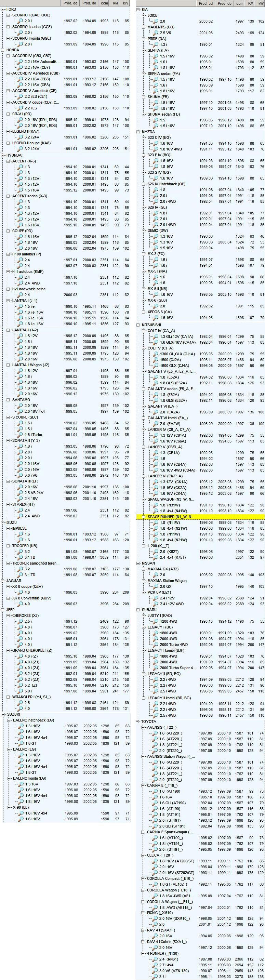The image size is (265, 980).
Task: Click magnifier icon for Nissan 2.0 QX
Action: 156,587
